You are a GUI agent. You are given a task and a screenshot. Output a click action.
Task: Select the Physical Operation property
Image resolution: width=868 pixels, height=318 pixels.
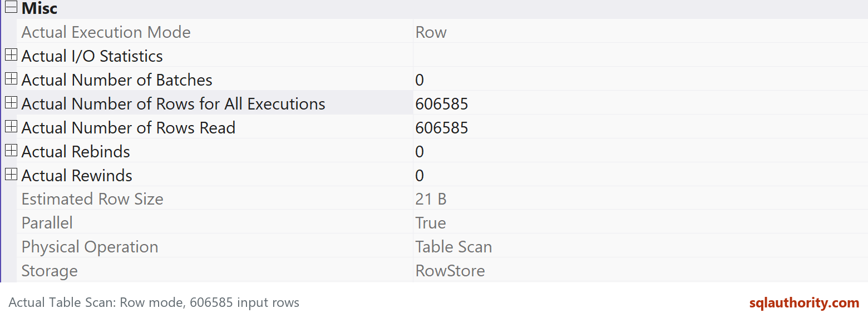(x=90, y=247)
